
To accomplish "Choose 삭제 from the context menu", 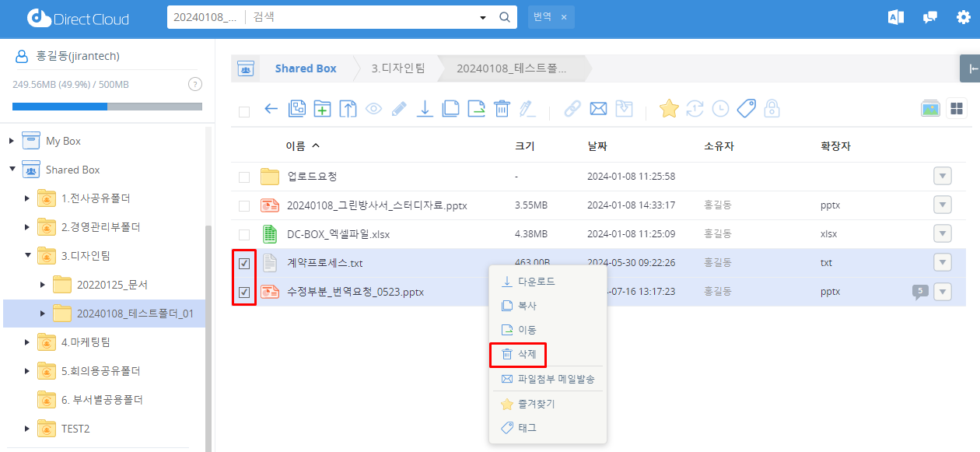I will pyautogui.click(x=518, y=354).
